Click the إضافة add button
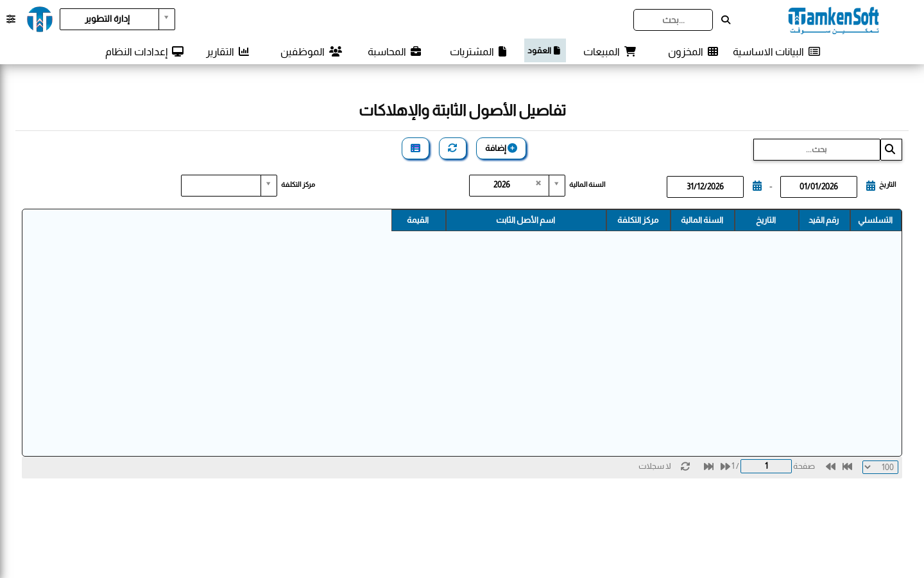Image resolution: width=924 pixels, height=578 pixels. [x=501, y=148]
